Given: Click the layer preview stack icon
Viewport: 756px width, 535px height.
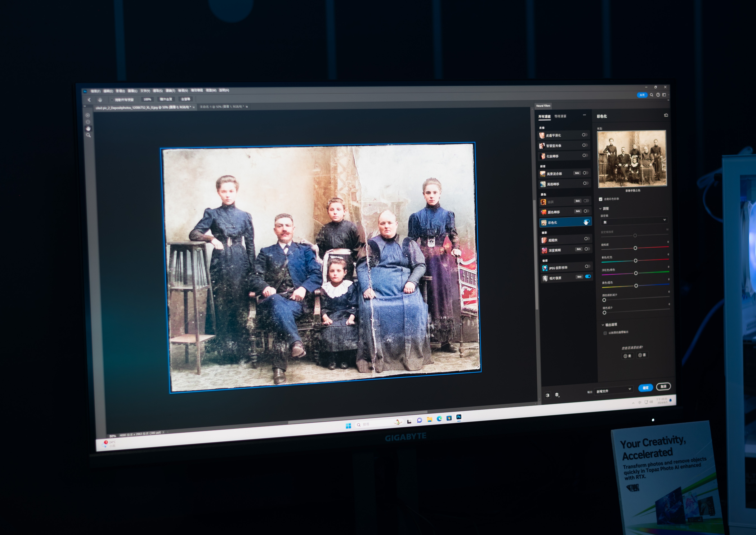Looking at the screenshot, I should tap(557, 395).
